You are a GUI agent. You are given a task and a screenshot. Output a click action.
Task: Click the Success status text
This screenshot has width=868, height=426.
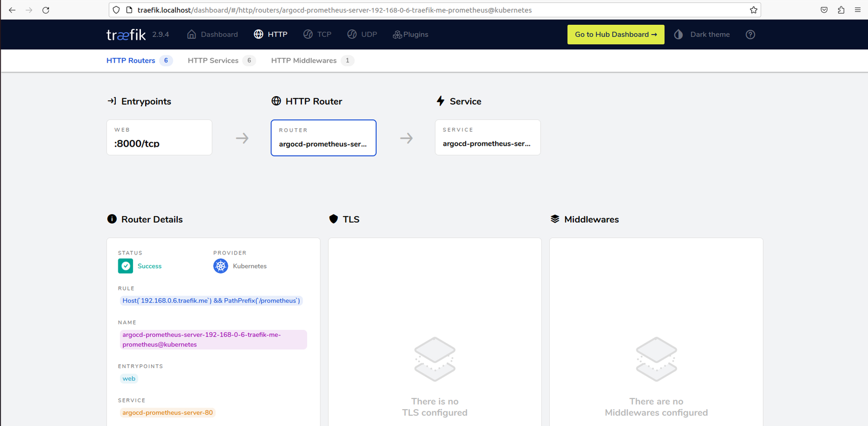coord(149,266)
